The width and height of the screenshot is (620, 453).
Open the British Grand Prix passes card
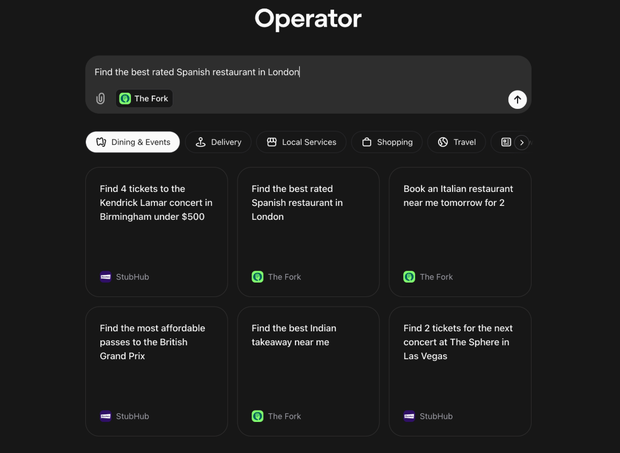(x=157, y=371)
